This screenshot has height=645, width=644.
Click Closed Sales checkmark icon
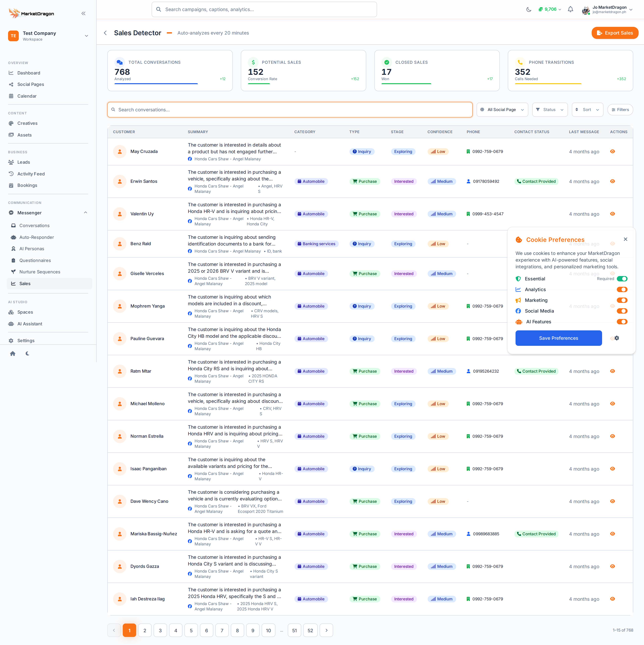click(386, 62)
